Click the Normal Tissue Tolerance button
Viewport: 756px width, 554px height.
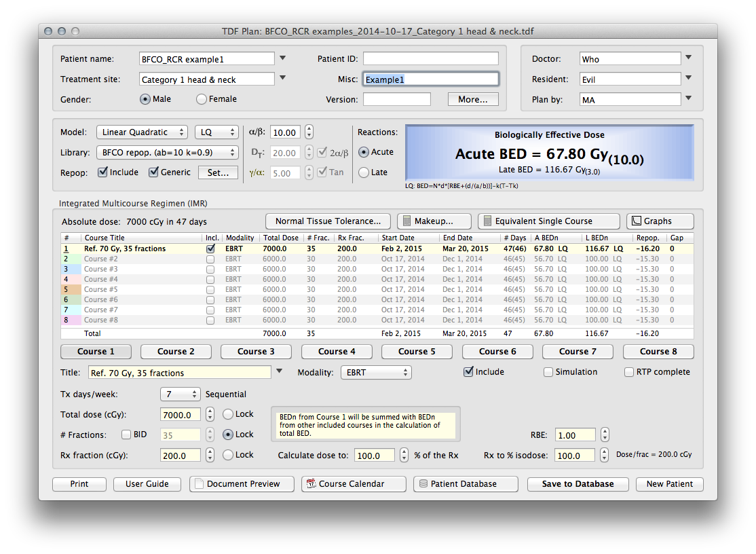[x=328, y=221]
